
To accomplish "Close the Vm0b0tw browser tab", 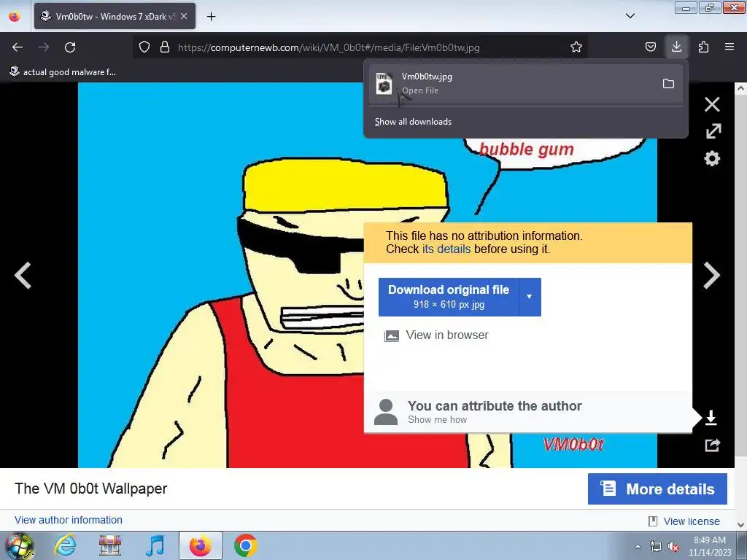I will click(x=184, y=16).
